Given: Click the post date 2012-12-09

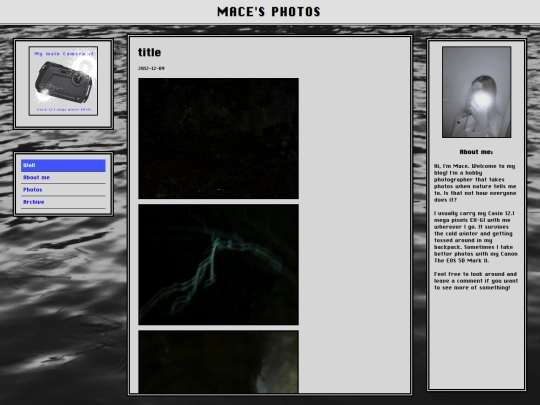Looking at the screenshot, I should coord(151,68).
